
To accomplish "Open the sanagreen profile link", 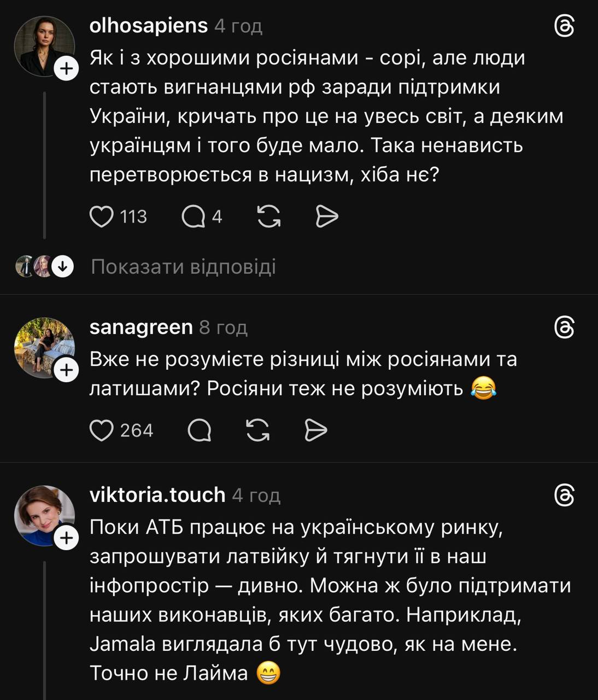I will click(140, 327).
